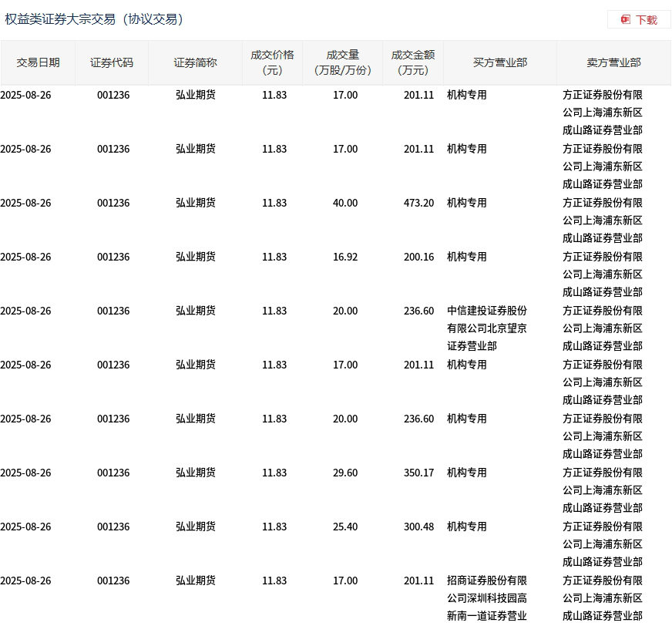672x626 pixels.
Task: Click the red download icon
Action: coord(626,20)
